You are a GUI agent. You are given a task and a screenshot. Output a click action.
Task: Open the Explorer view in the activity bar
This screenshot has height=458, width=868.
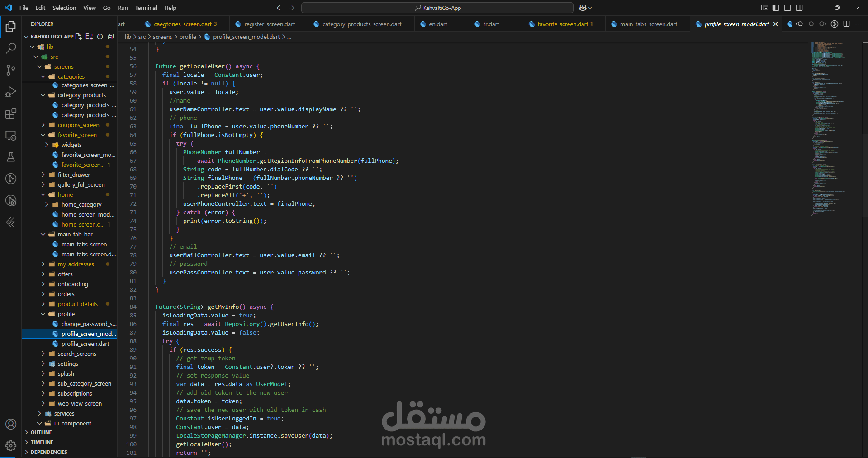coord(11,27)
